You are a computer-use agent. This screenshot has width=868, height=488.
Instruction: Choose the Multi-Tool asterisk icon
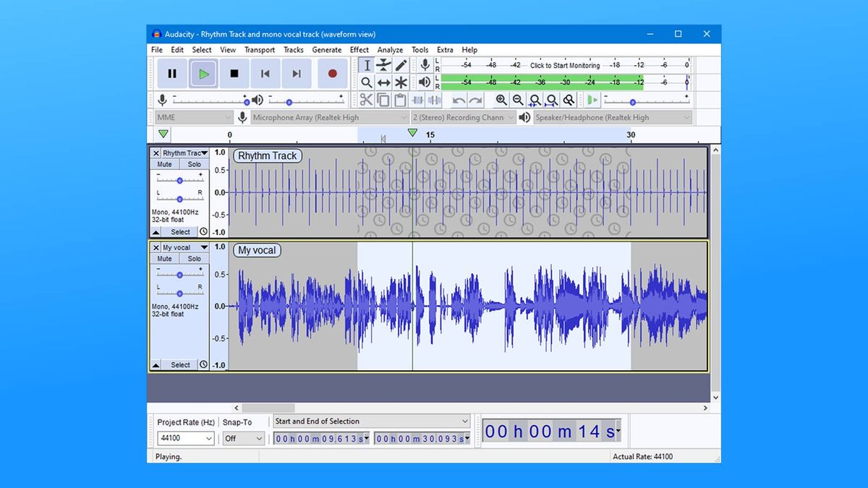(401, 83)
